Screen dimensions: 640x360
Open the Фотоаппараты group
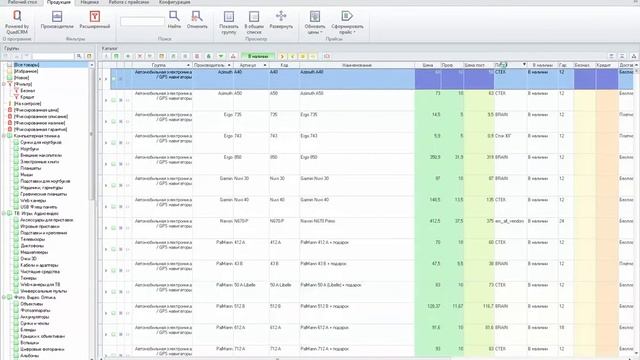click(x=35, y=310)
